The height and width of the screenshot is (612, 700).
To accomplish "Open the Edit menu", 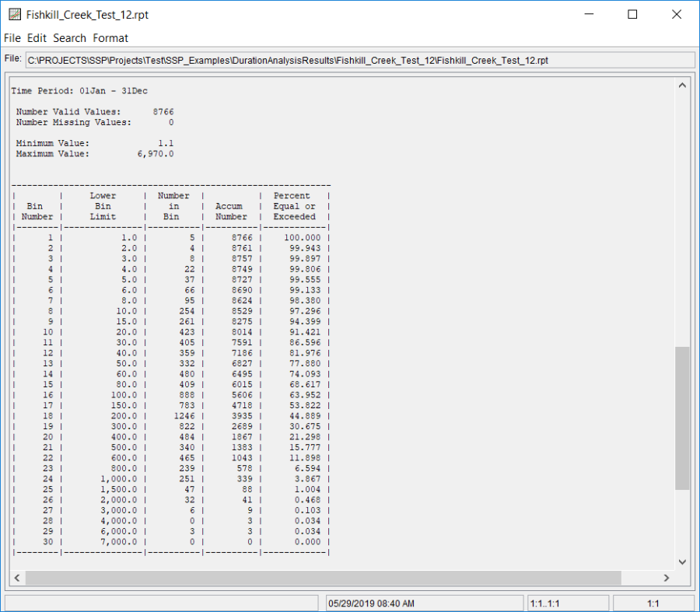I will (x=37, y=38).
